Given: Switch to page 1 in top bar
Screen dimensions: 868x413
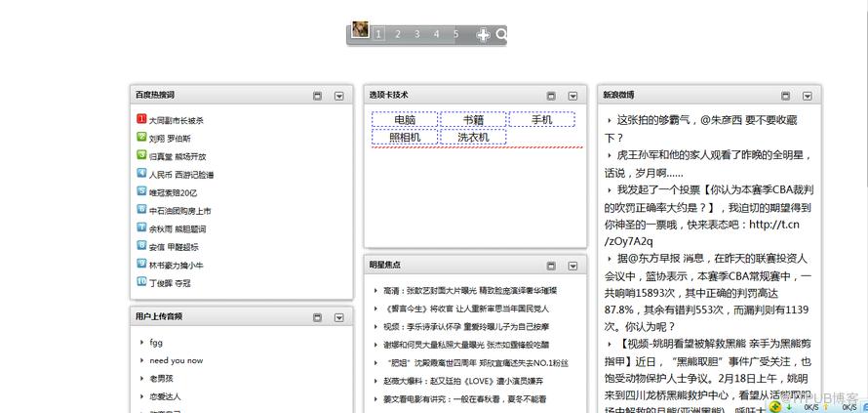Looking at the screenshot, I should click(378, 34).
